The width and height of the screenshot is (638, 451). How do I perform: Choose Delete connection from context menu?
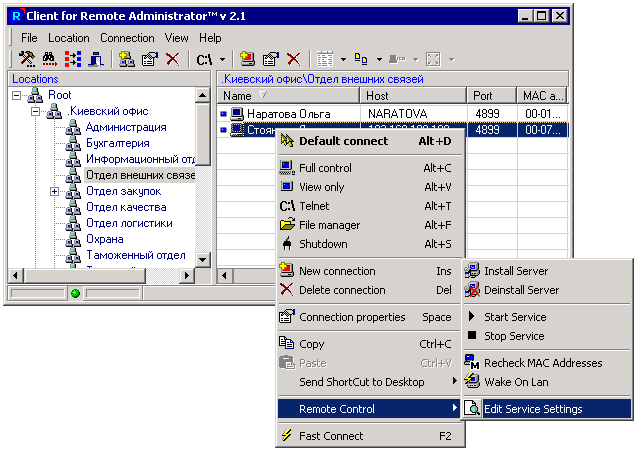coord(370,290)
